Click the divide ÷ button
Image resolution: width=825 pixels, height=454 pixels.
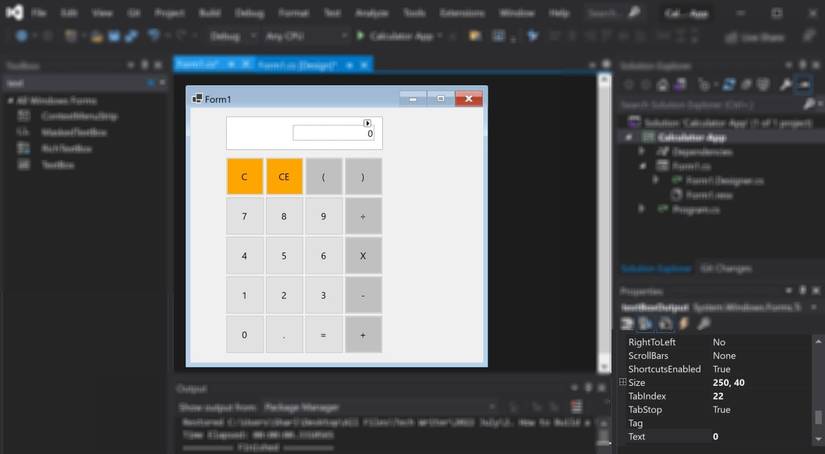pyautogui.click(x=363, y=216)
